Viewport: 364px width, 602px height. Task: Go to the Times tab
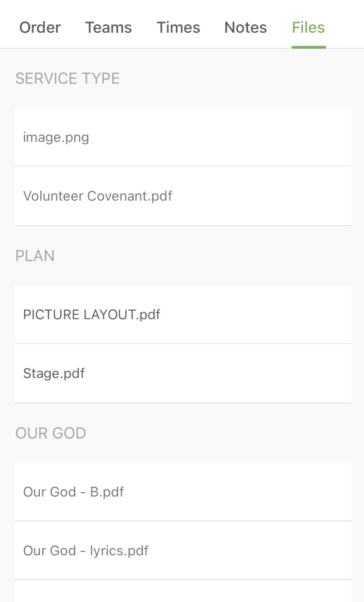tap(178, 28)
